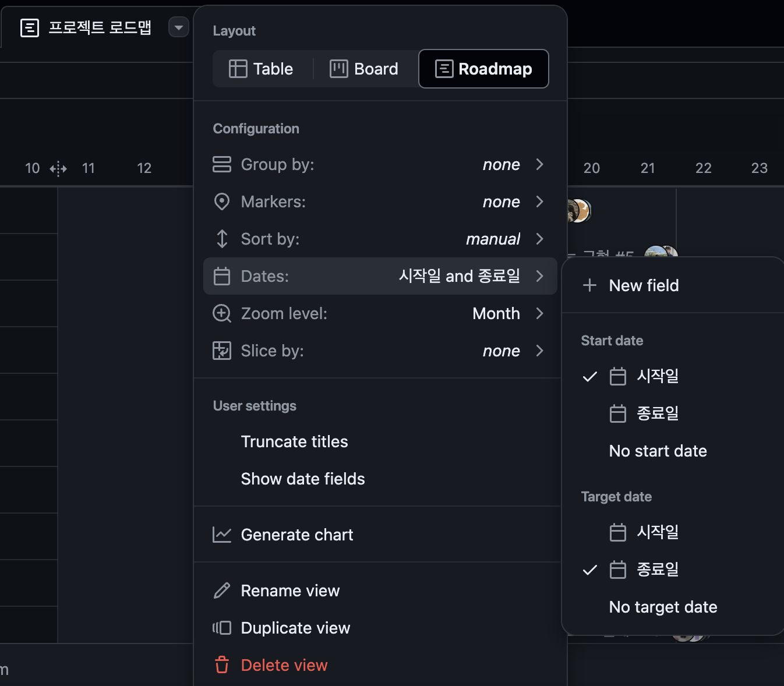Open Generate chart
This screenshot has height=686, width=784.
point(380,535)
